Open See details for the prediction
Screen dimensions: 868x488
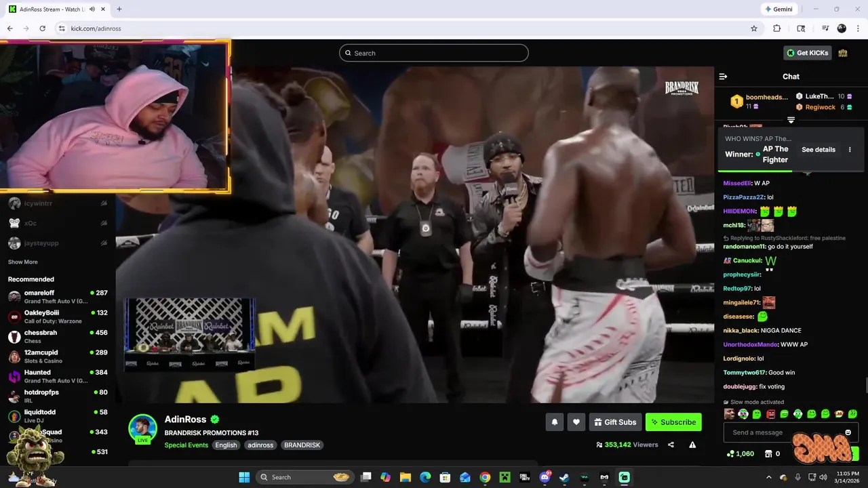tap(818, 150)
